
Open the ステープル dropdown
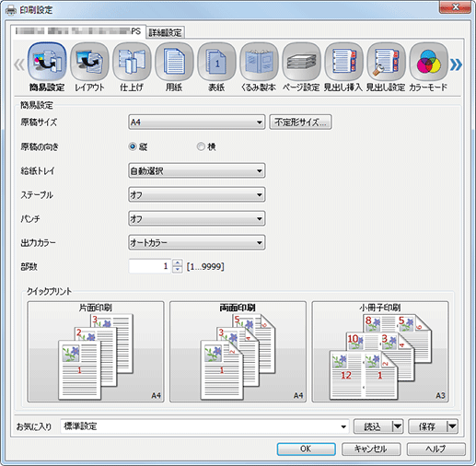click(196, 194)
